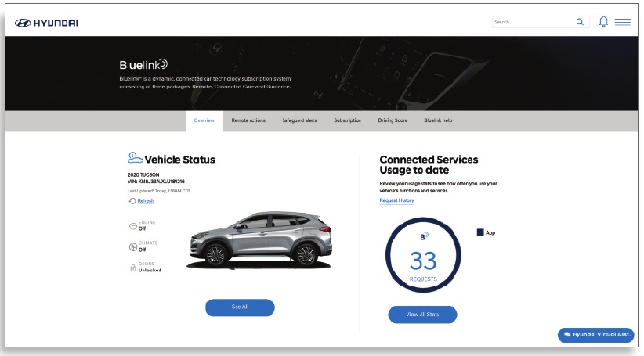Click the Tucson vehicle image
This screenshot has width=644, height=356.
click(x=260, y=241)
